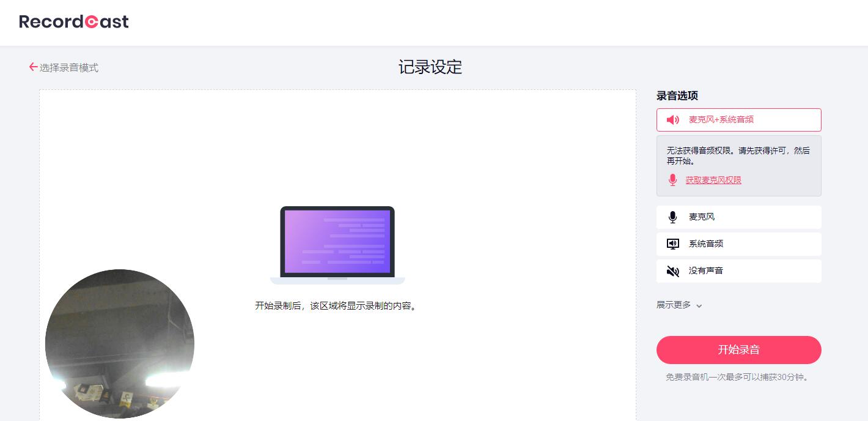Click the 开始录制后 preview placeholder text
The image size is (868, 421).
coord(337,306)
